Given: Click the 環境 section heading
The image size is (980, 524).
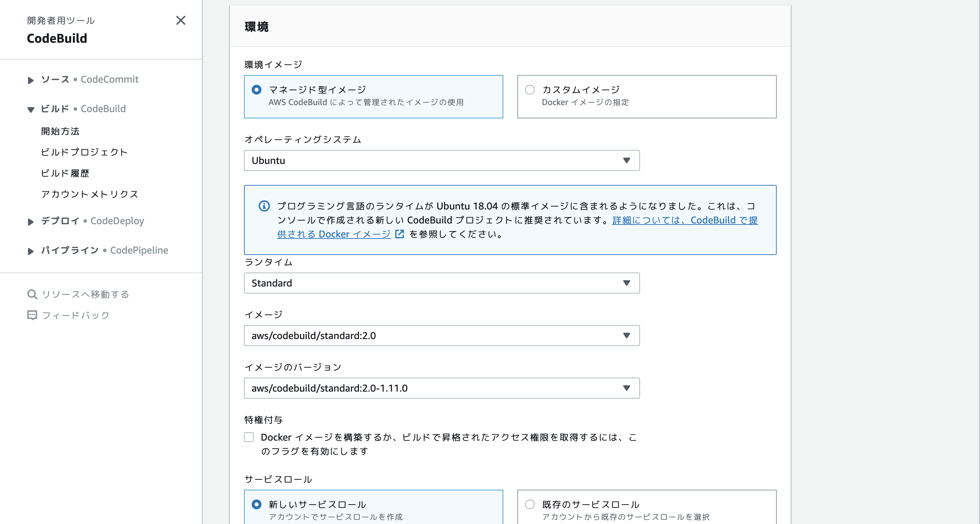Looking at the screenshot, I should click(257, 27).
